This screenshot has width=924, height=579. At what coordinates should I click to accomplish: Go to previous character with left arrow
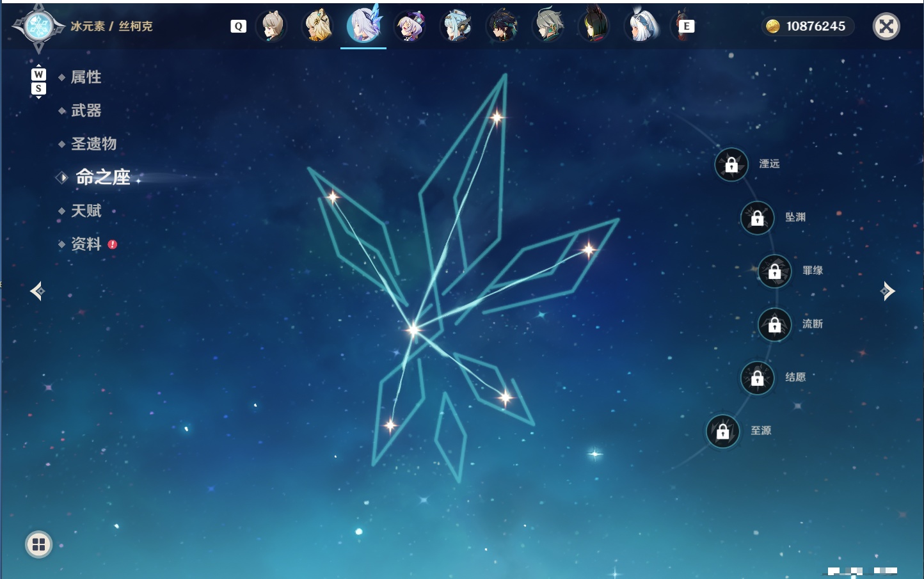(37, 291)
